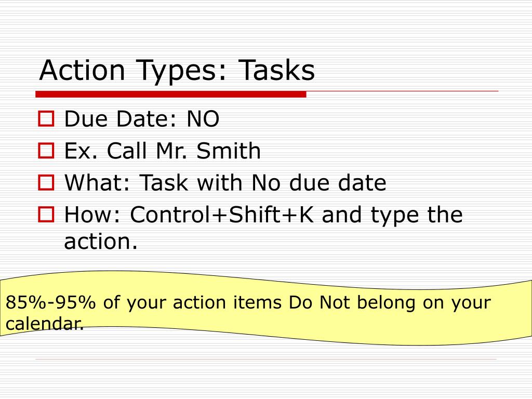Select the text Due Date: NO
Image resolution: width=532 pixels, height=399 pixels.
[x=142, y=119]
